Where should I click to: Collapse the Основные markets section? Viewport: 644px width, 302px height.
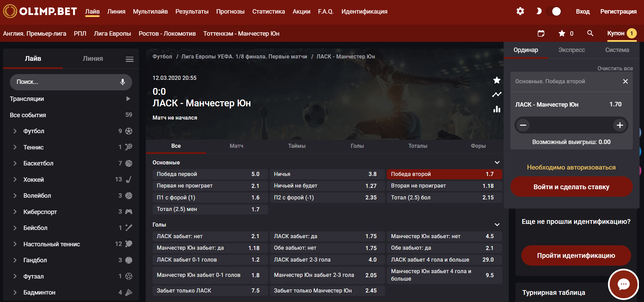click(497, 162)
